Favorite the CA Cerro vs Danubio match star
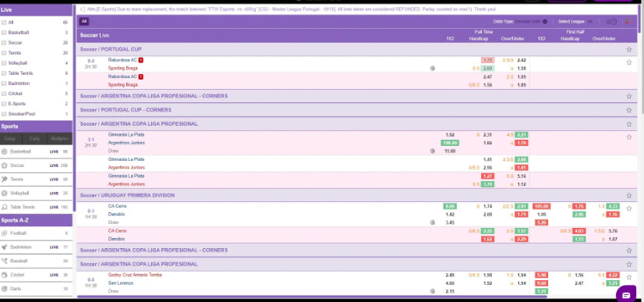644x302 pixels. pyautogui.click(x=629, y=208)
